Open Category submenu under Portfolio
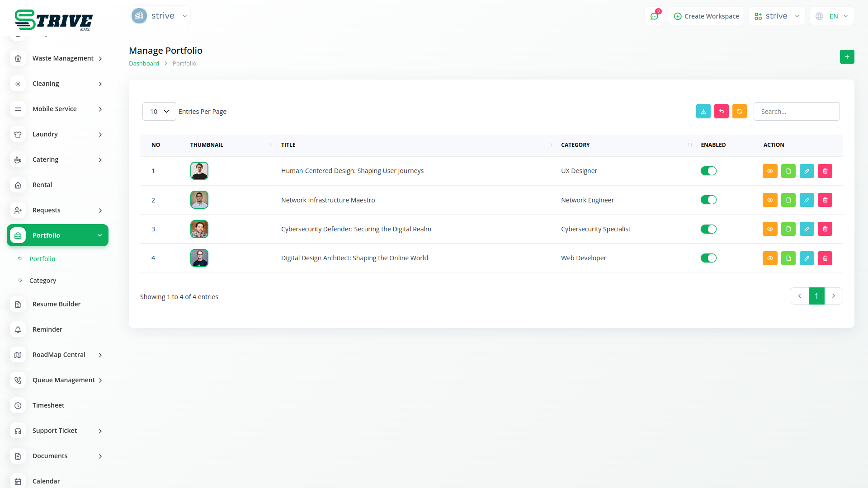Screen dimensions: 868x488 point(42,281)
